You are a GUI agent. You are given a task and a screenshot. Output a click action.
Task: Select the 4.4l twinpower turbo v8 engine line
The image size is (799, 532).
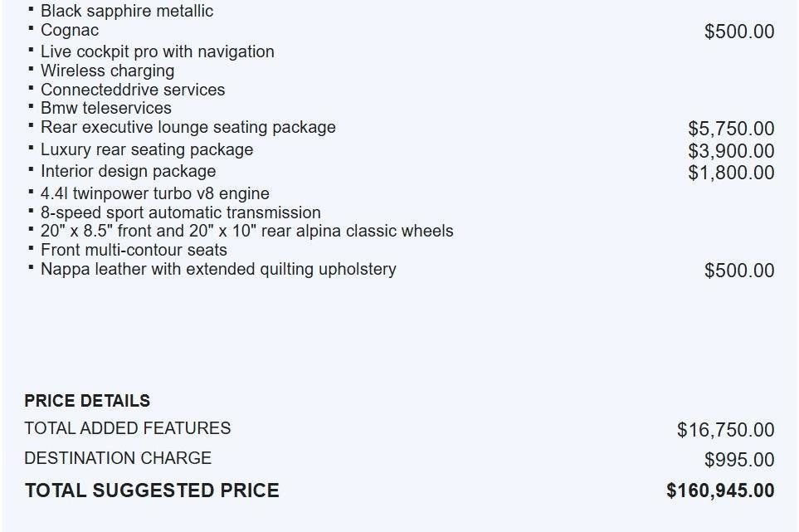[154, 194]
